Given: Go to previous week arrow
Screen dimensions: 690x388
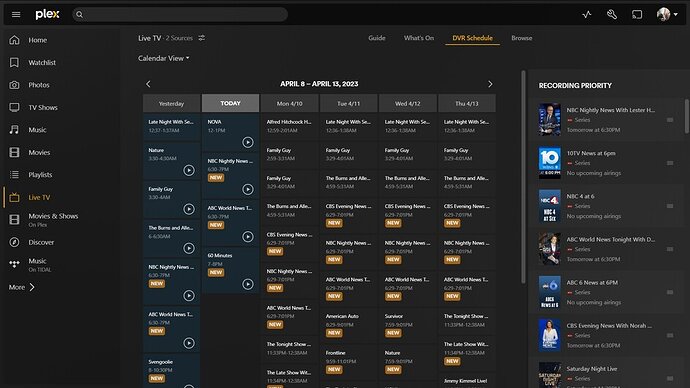Looking at the screenshot, I should coord(148,84).
